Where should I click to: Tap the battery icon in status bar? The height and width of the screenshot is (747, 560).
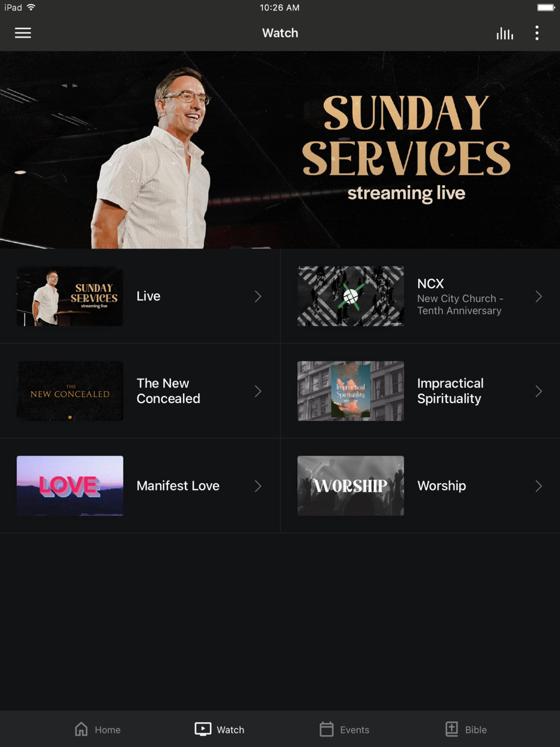(546, 7)
